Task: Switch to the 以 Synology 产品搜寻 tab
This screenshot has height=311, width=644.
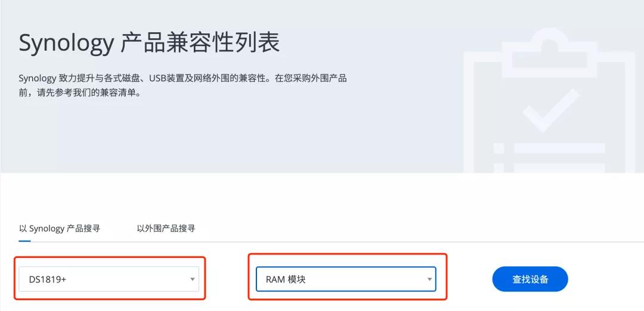Action: [x=59, y=228]
